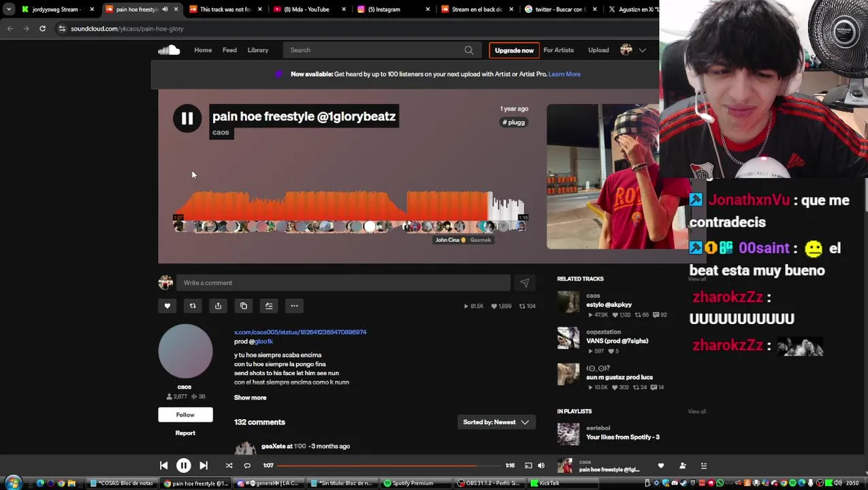Click Upload in the header
Image resolution: width=868 pixels, height=490 pixels.
(598, 50)
